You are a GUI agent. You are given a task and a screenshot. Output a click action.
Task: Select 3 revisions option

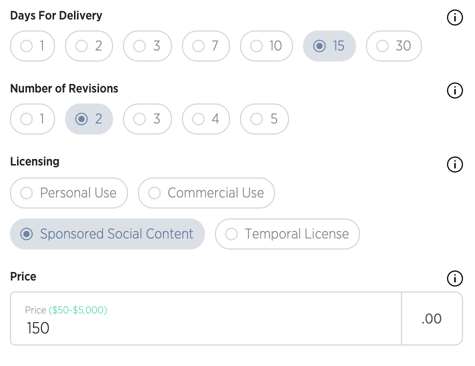(147, 119)
